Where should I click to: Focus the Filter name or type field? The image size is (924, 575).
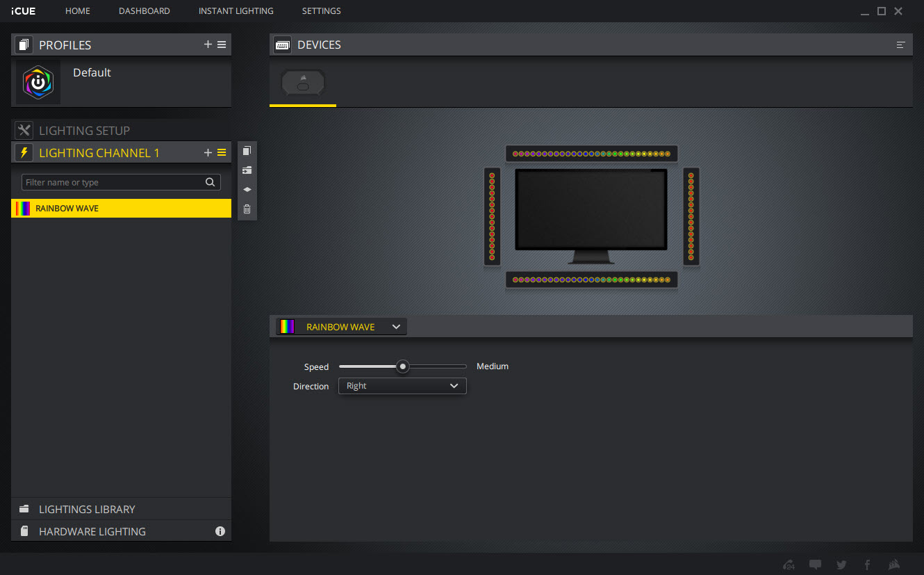[x=121, y=182]
